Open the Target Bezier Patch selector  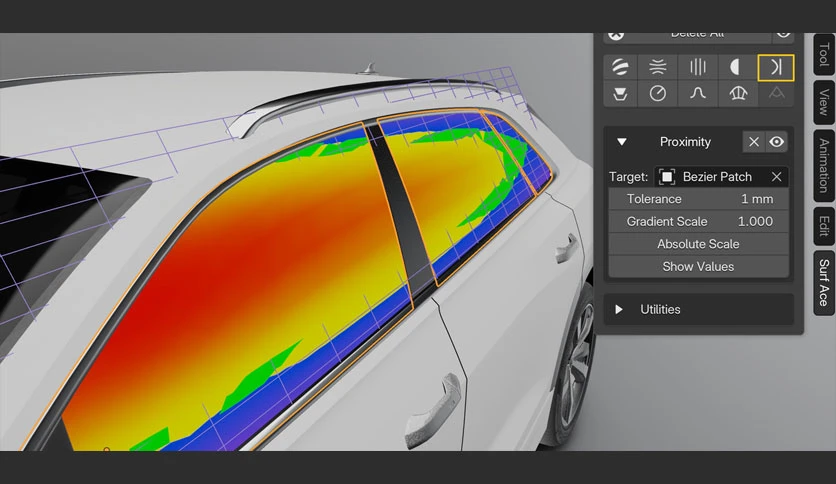point(721,177)
